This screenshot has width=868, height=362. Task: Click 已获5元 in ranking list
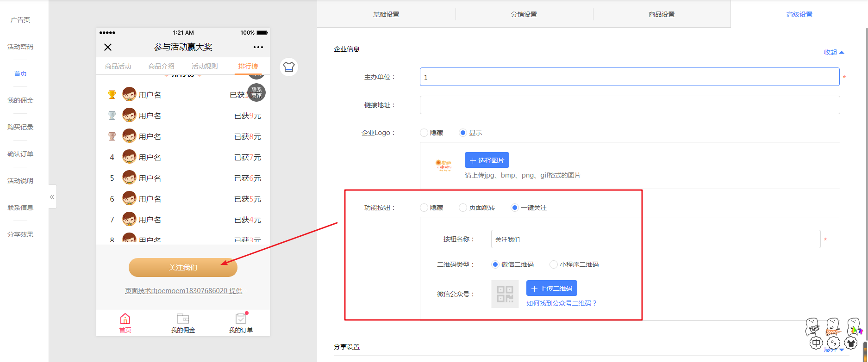[248, 199]
